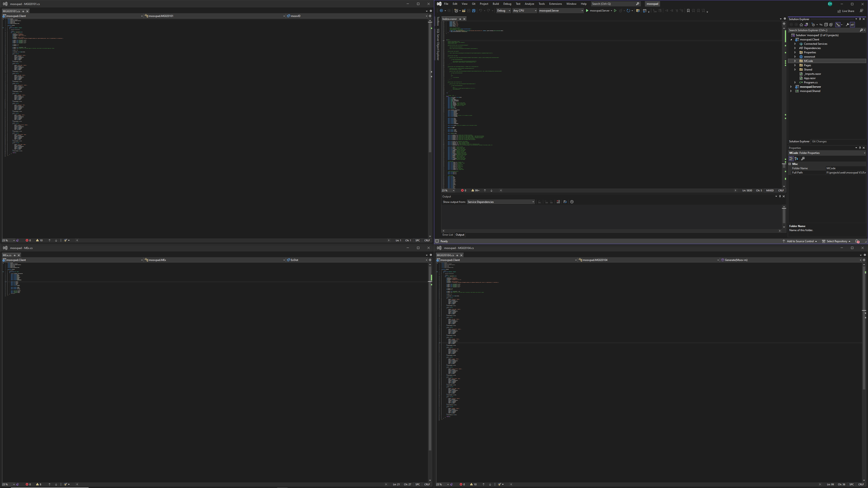868x488 pixels.
Task: Open the Any CPU platform dropdown
Action: tap(525, 11)
